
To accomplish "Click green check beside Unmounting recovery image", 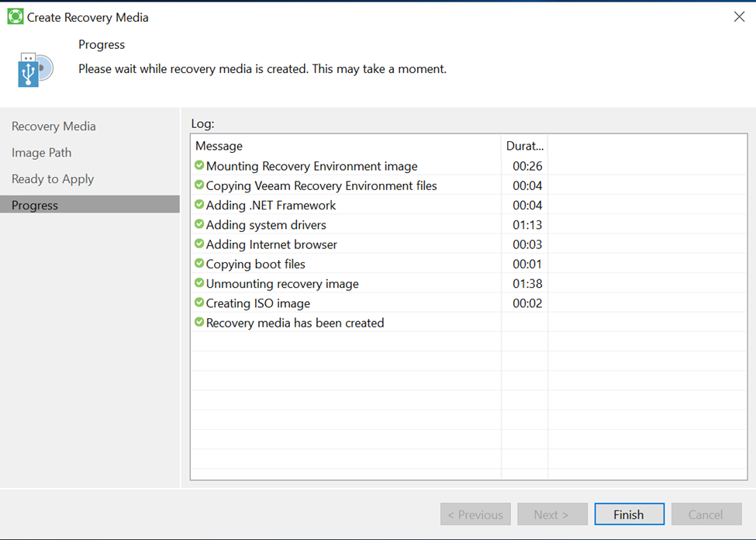I will tap(199, 283).
